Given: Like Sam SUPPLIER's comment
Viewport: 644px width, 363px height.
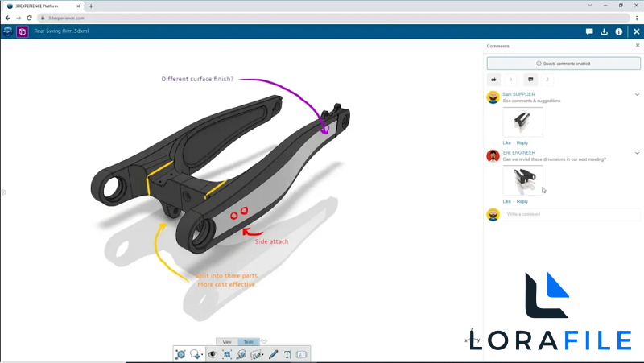Looking at the screenshot, I should click(507, 143).
